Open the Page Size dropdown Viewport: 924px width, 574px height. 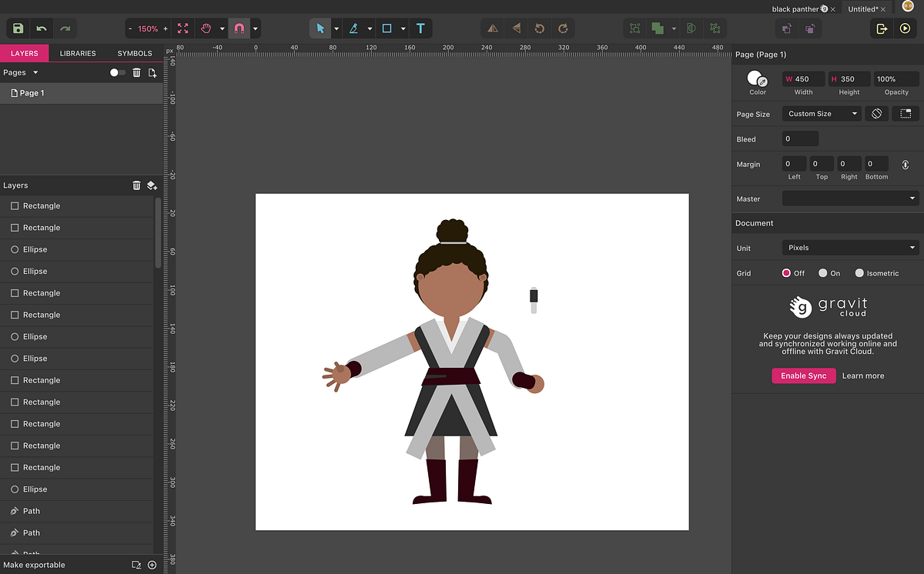click(x=822, y=114)
